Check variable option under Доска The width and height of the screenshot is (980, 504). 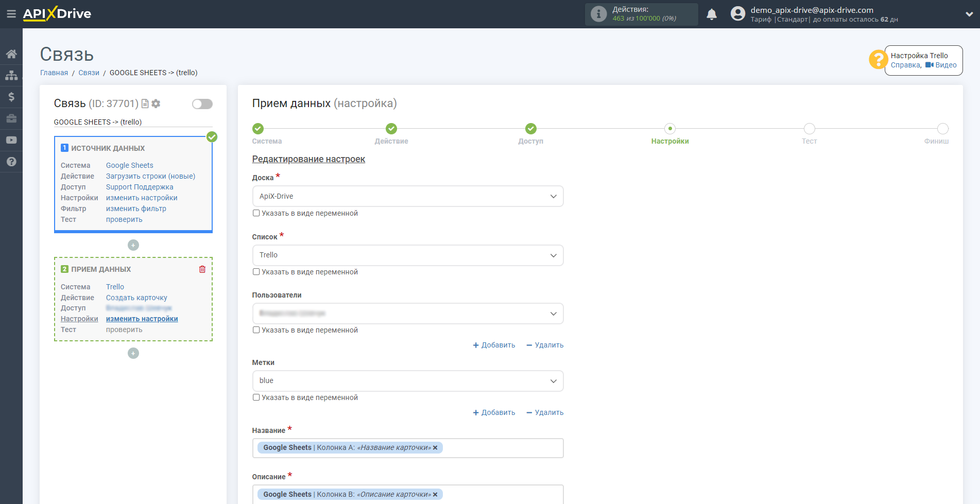[x=256, y=213]
